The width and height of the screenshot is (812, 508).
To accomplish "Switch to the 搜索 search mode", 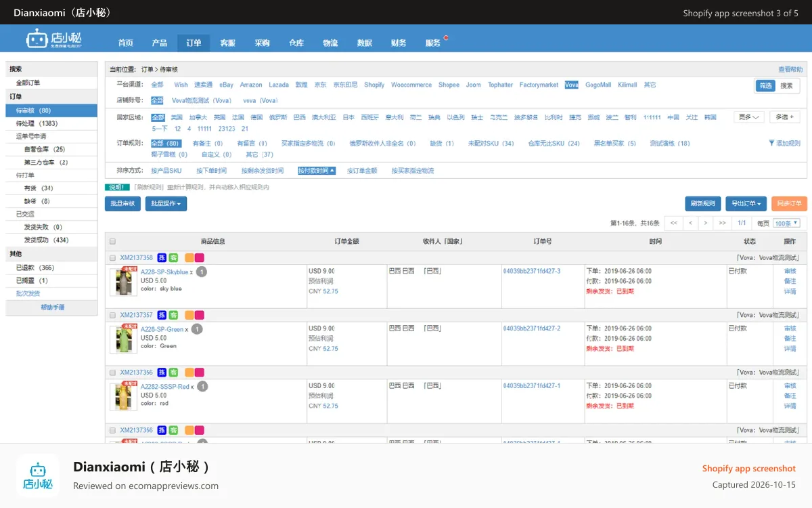I will [786, 86].
